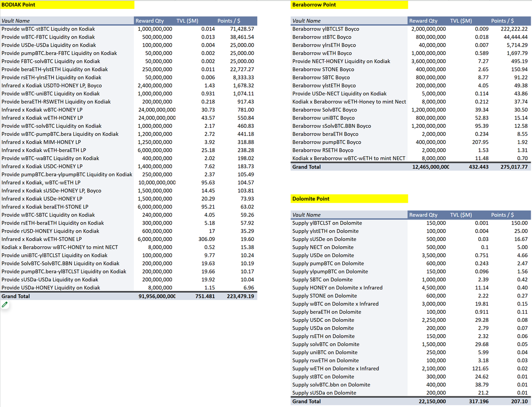Select 'Infrared x Kodiak USDT0-HONEY LP, Boyco' cell
The height and width of the screenshot is (407, 532).
[x=51, y=86]
